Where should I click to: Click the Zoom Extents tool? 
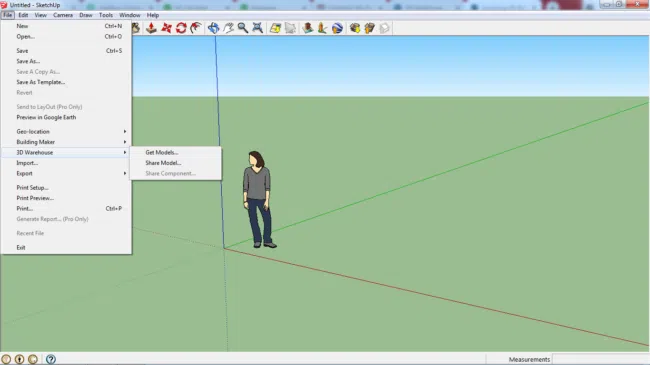[x=257, y=28]
